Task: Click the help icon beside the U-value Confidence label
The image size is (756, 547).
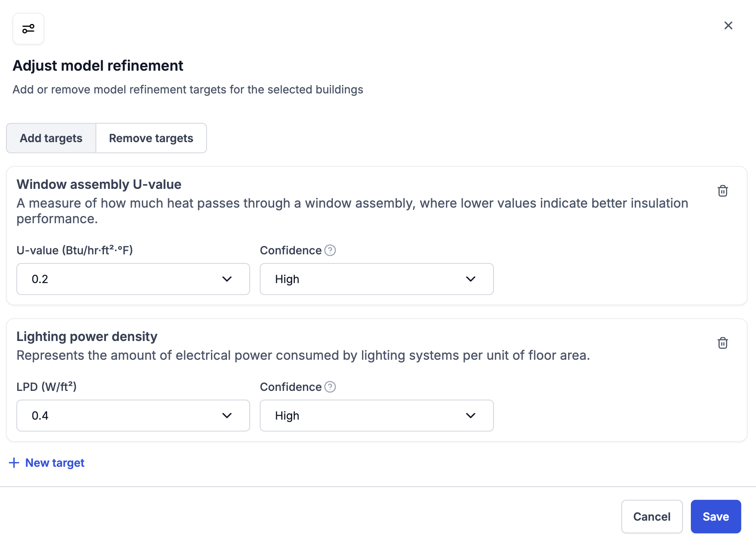Action: [x=330, y=250]
